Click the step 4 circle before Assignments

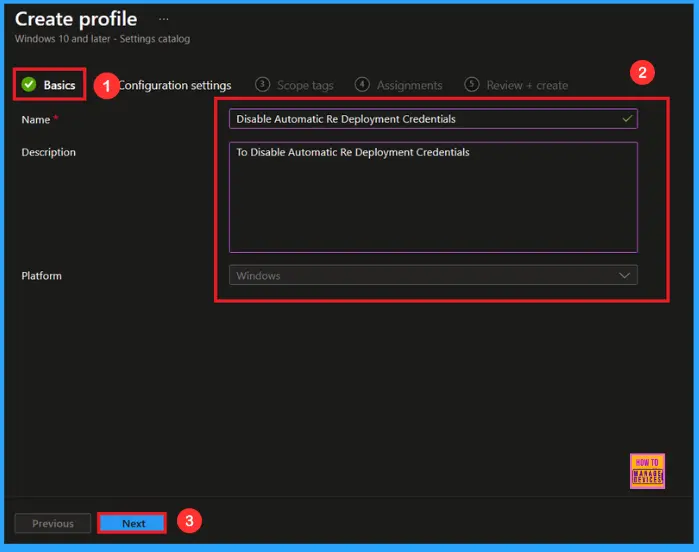(362, 85)
